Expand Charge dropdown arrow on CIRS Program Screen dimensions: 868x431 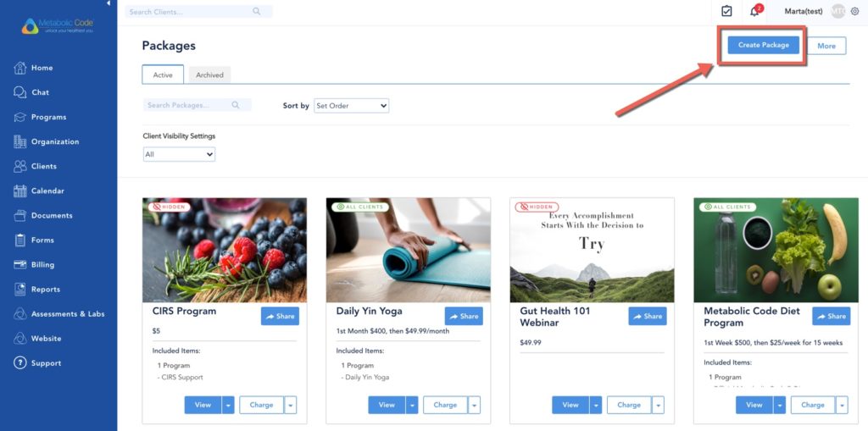291,405
